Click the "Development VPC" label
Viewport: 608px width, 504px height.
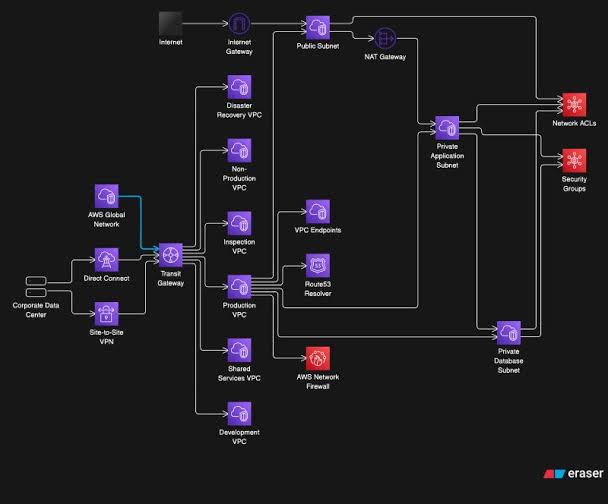[x=239, y=437]
